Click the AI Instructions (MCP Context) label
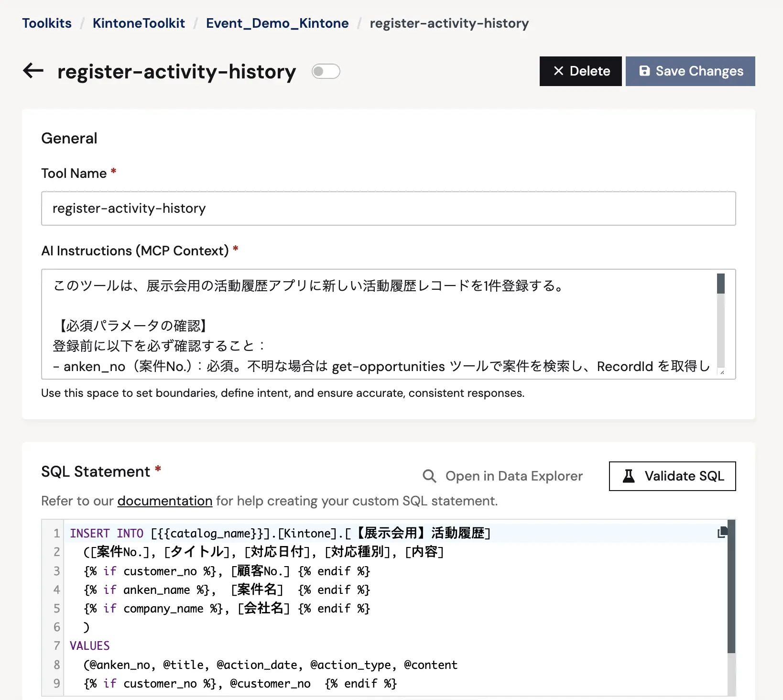 pos(135,251)
